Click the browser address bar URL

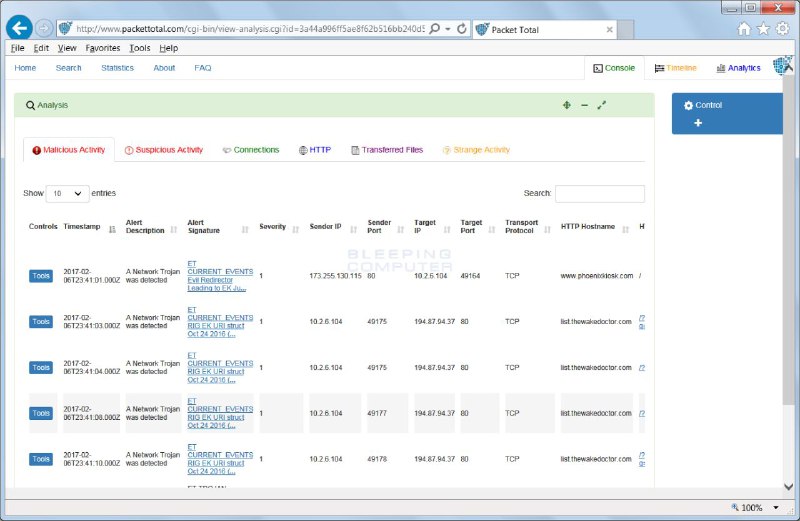tap(249, 29)
